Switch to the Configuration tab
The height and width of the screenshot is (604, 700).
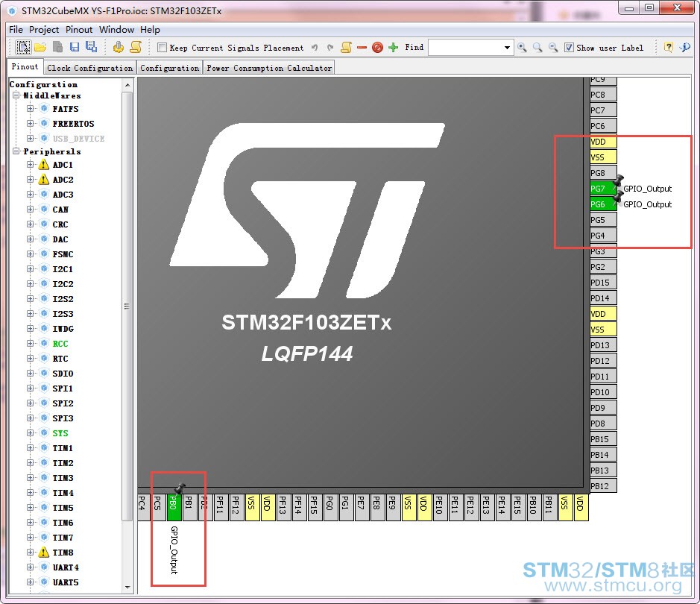(x=170, y=68)
